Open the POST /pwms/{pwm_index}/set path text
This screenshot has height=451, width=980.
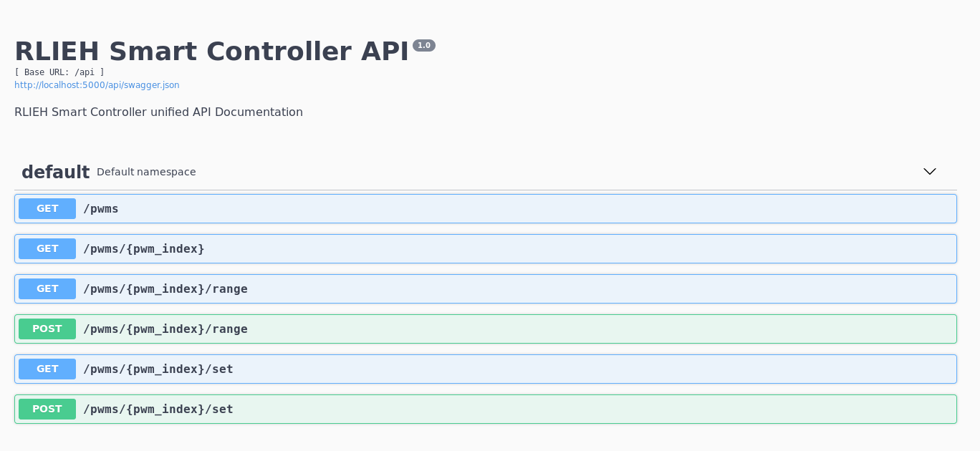tap(158, 409)
